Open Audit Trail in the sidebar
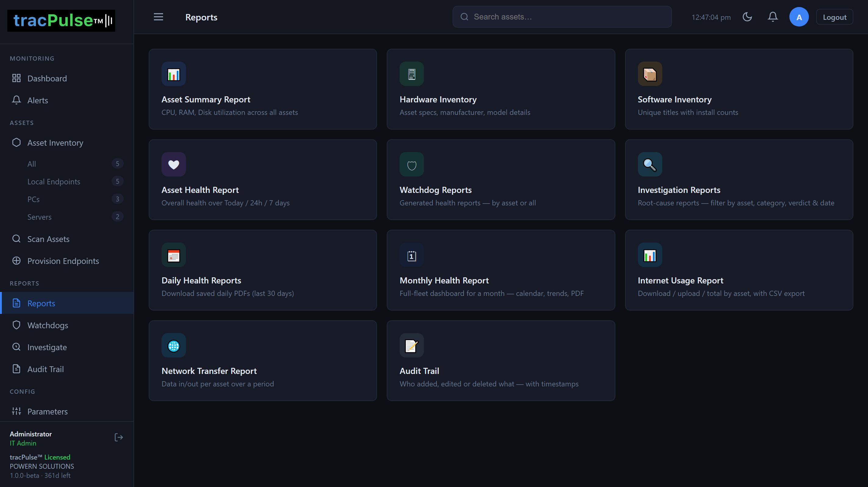 [67, 369]
